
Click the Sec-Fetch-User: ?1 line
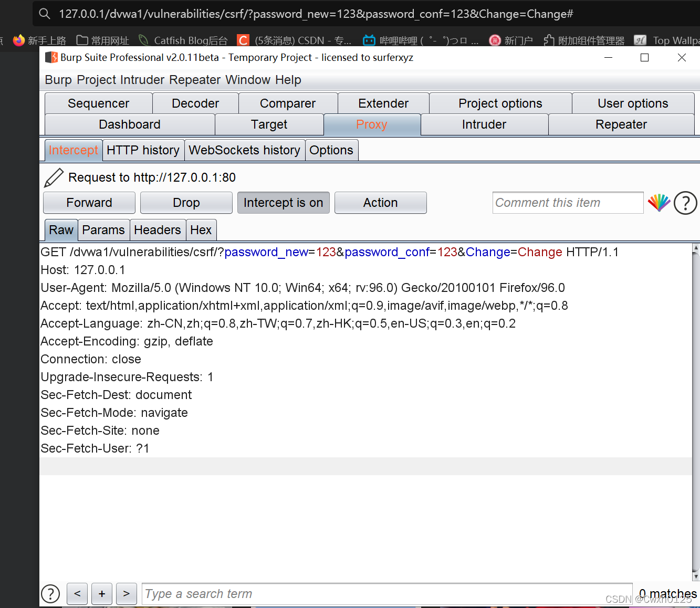(x=95, y=448)
